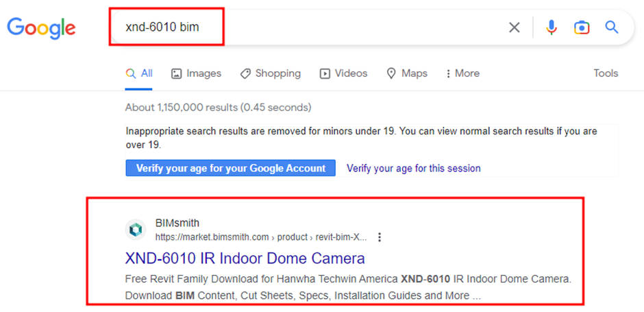This screenshot has height=312, width=644.
Task: Click the BIMsmith site name
Action: (177, 223)
